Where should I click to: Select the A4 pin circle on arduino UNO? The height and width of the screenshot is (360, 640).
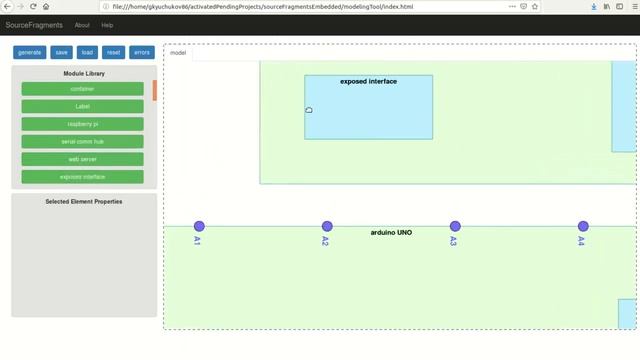583,226
